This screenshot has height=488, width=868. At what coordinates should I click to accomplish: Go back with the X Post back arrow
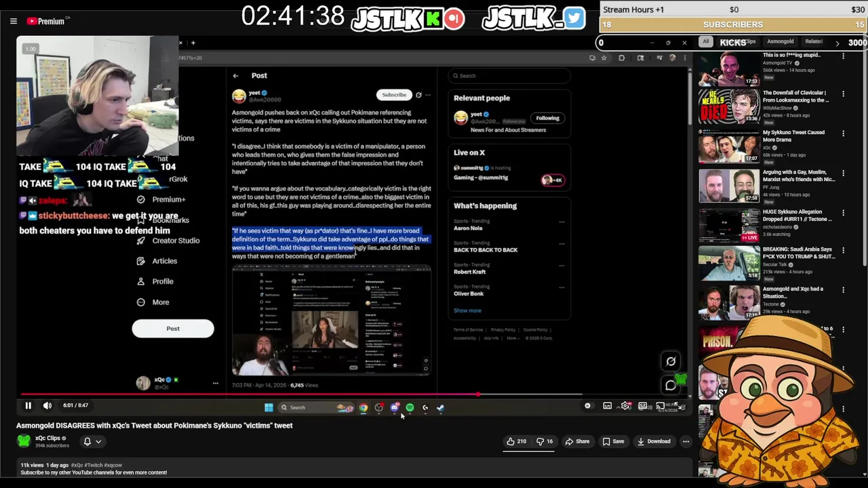tap(235, 76)
